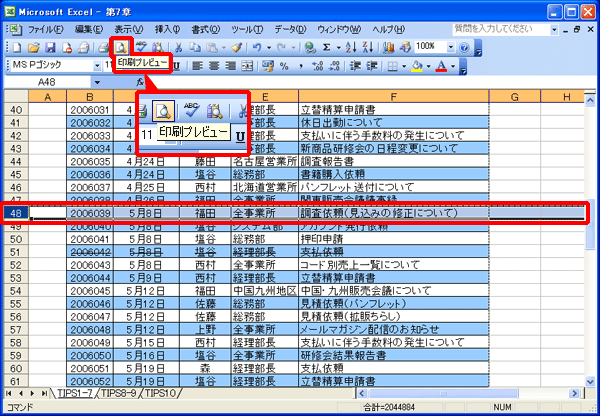The image size is (600, 416).
Task: Open the Paste options dropdown arrow
Action: [223, 48]
